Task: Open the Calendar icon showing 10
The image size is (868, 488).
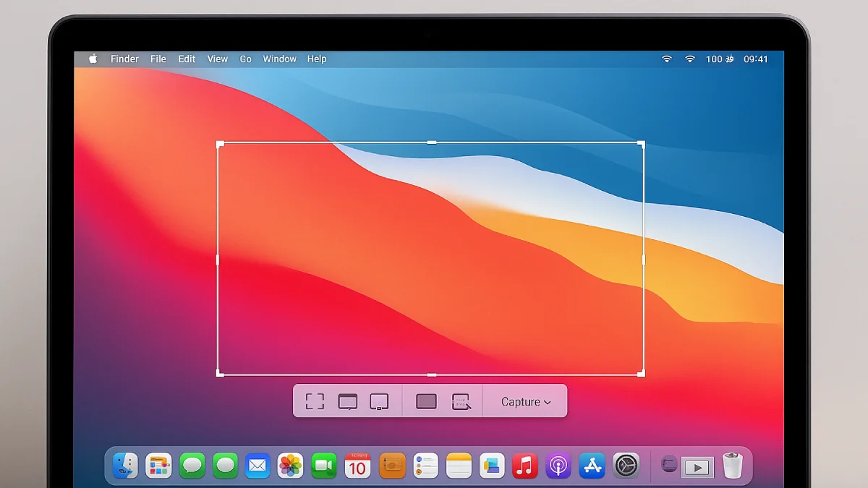Action: coord(357,466)
